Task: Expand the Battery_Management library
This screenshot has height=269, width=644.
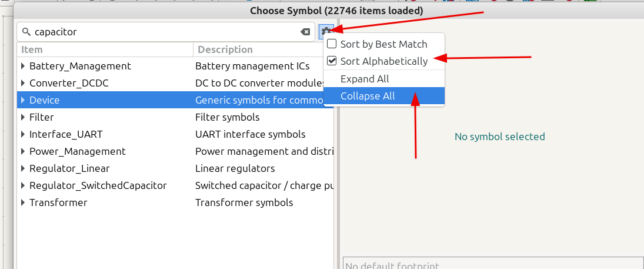Action: [x=23, y=66]
